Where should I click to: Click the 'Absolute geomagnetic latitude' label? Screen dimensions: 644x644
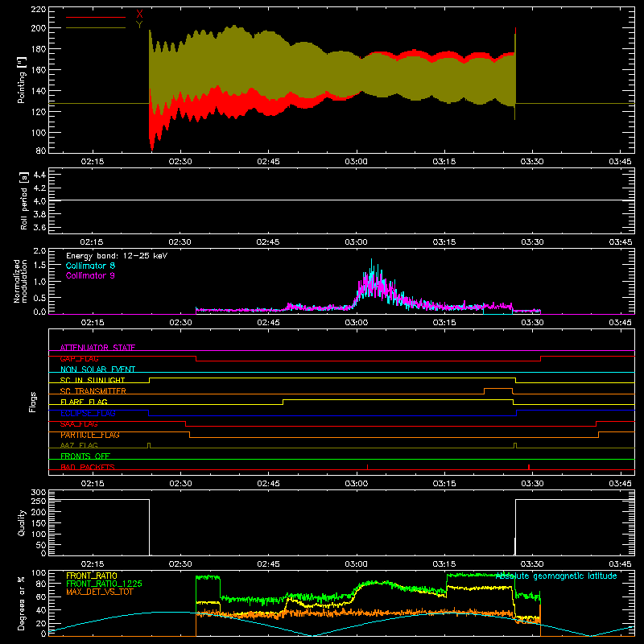click(556, 576)
